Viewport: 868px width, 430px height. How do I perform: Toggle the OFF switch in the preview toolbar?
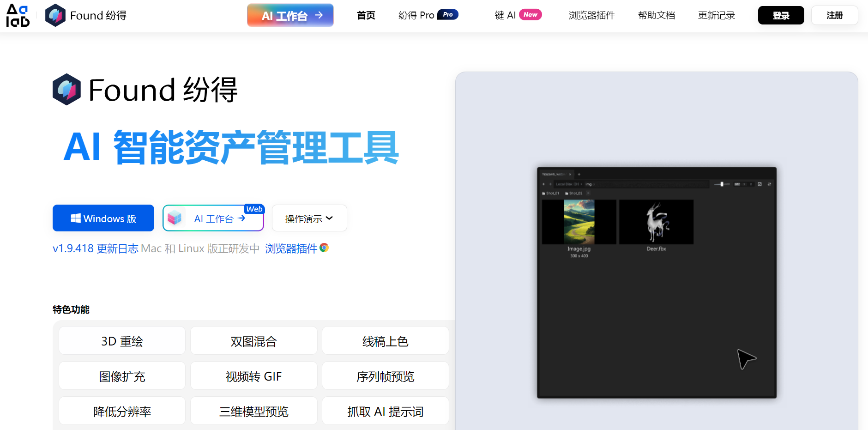point(737,184)
